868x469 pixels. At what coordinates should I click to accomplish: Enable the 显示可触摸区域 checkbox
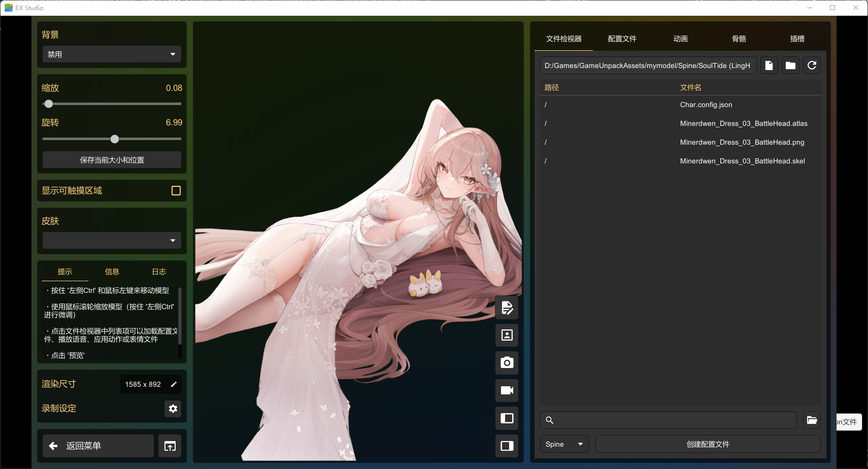[x=176, y=191]
